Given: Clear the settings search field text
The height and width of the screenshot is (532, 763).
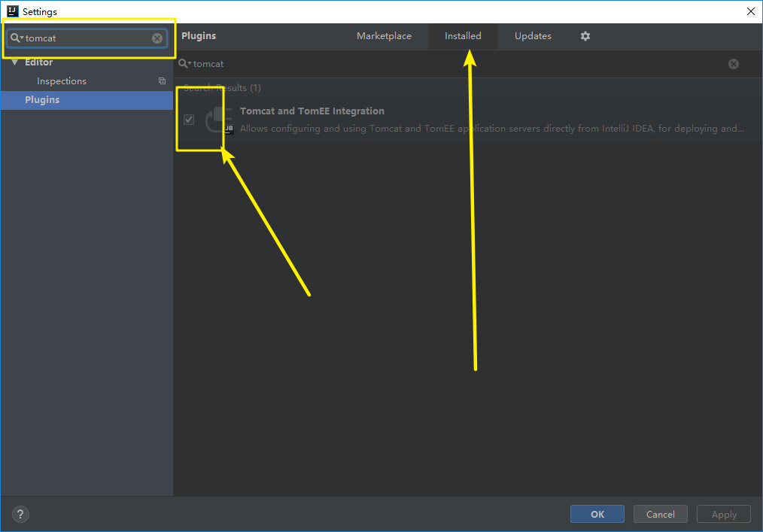Looking at the screenshot, I should coord(157,38).
